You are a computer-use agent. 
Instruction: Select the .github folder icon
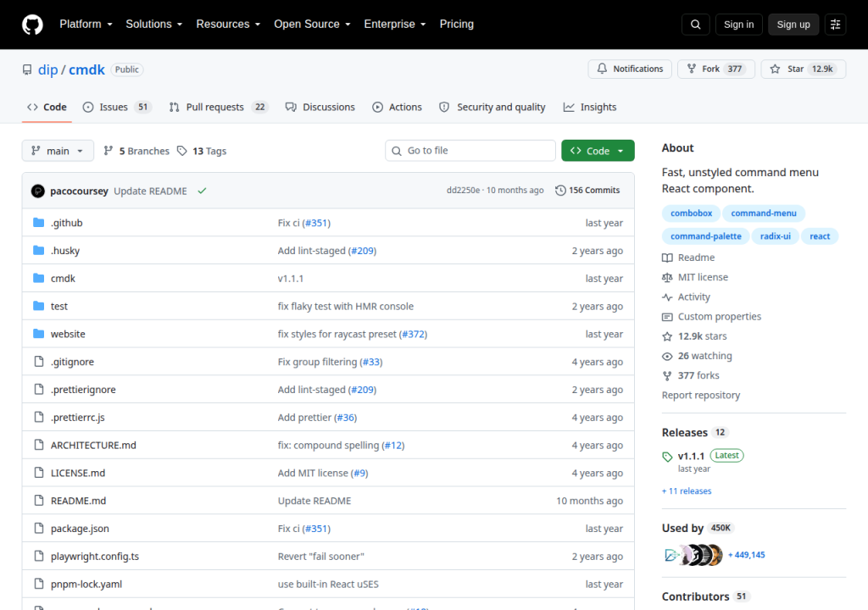(x=38, y=223)
